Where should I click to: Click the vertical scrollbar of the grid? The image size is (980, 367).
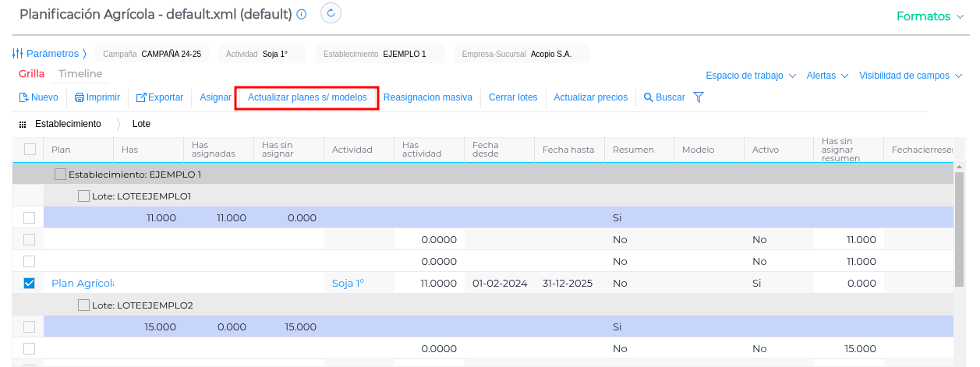point(959,234)
